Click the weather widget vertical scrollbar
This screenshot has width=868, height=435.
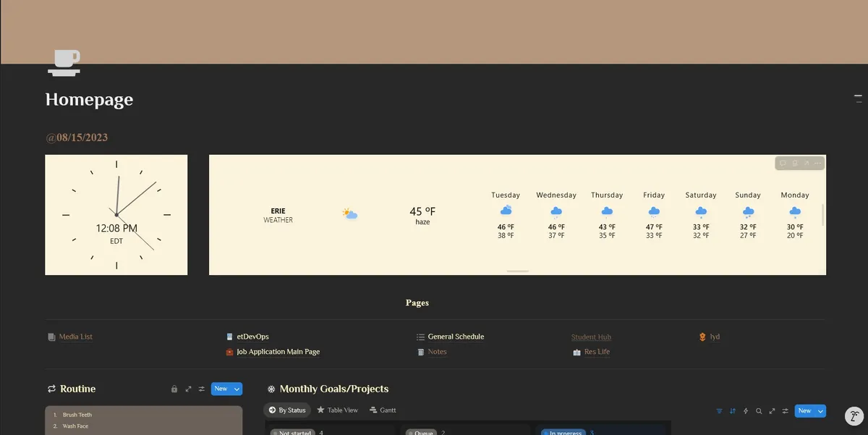823,214
